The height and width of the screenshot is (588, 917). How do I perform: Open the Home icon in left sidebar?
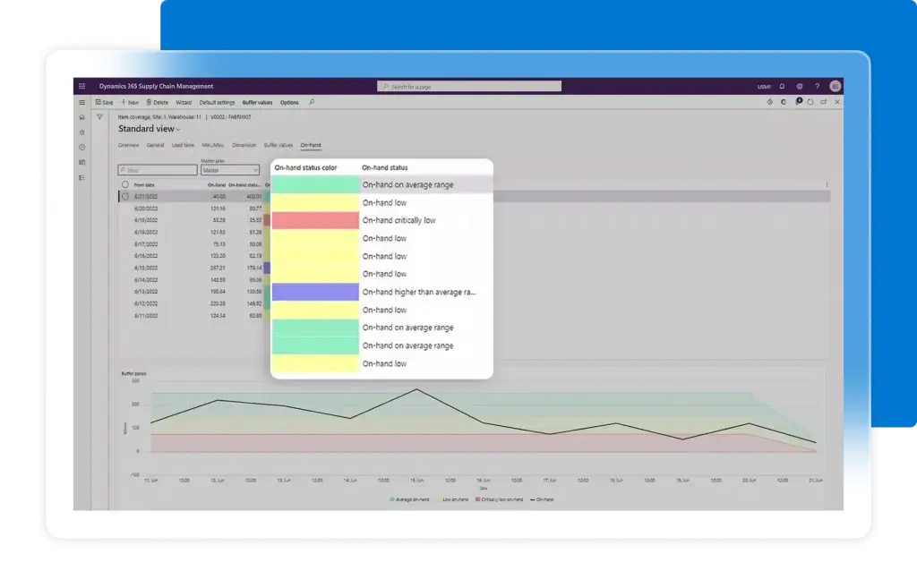point(81,117)
